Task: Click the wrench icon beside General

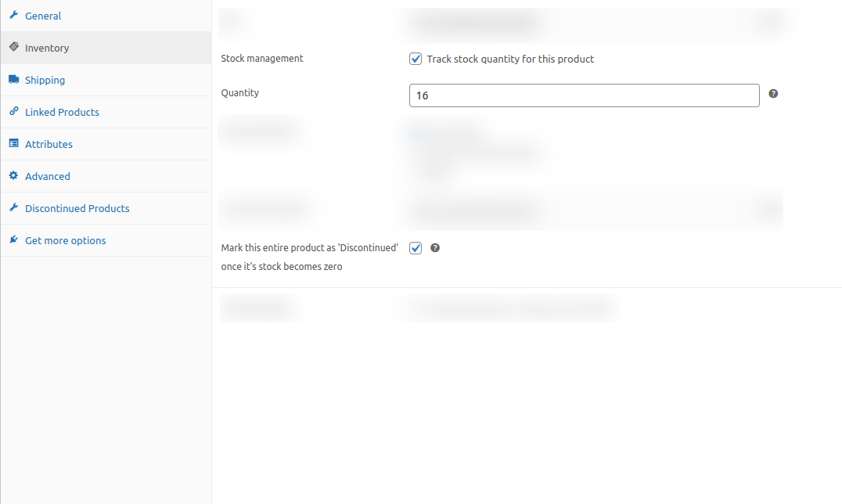Action: (x=13, y=16)
